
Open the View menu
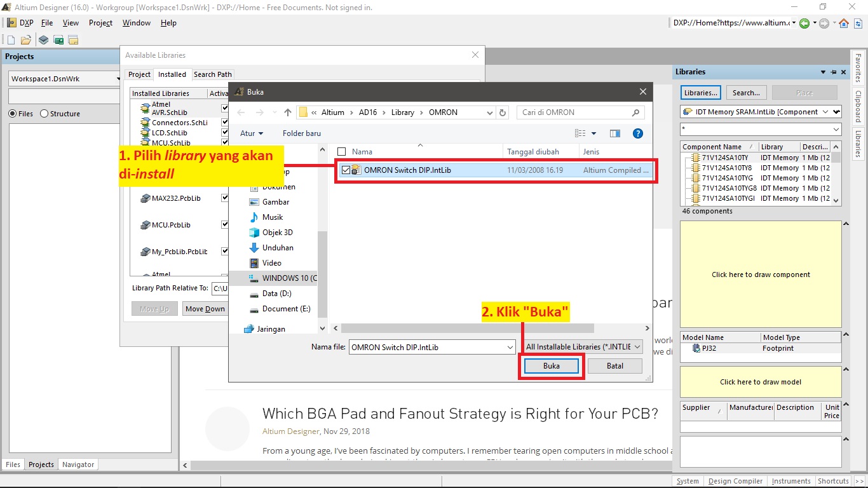71,23
